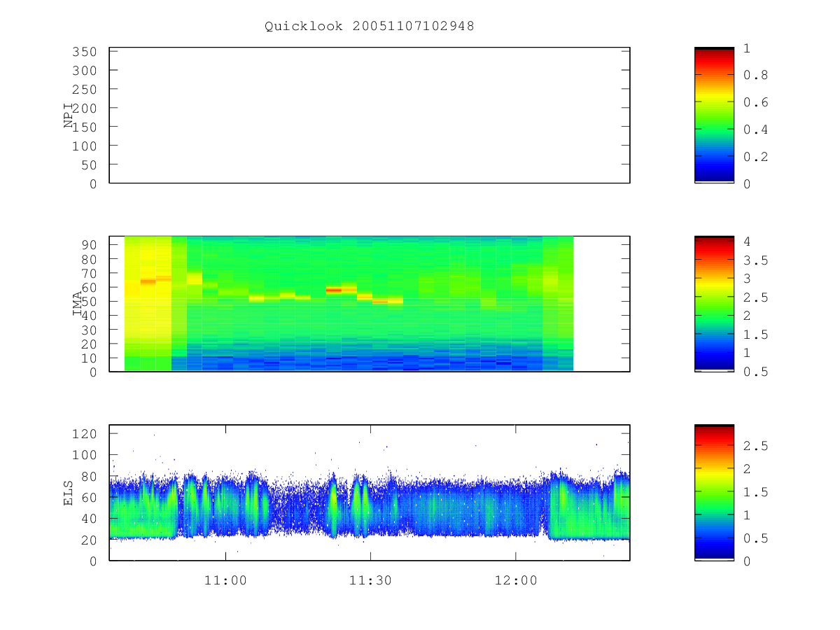The width and height of the screenshot is (840, 630).
Task: Click the 11:30 time tick label
Action: click(370, 580)
